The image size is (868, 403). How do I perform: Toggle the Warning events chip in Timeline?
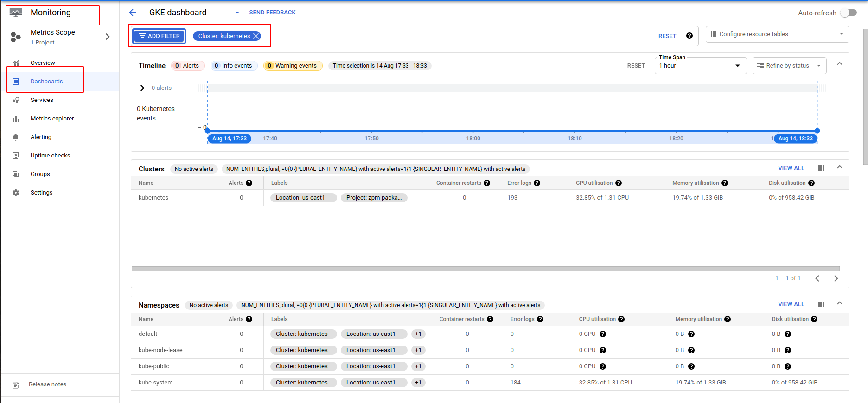pyautogui.click(x=293, y=66)
